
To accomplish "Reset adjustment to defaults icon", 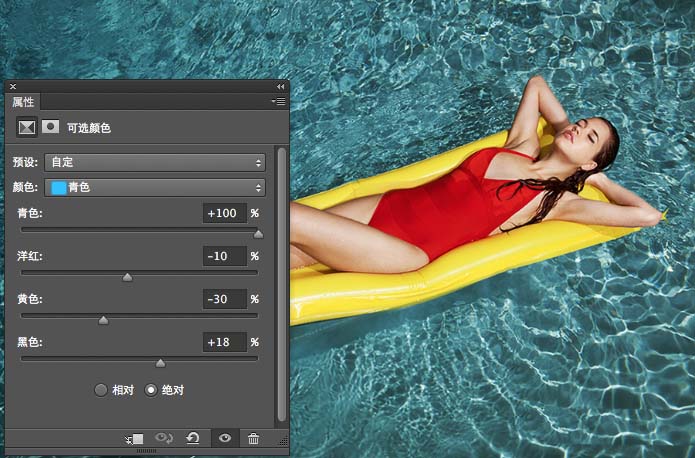I will [193, 439].
